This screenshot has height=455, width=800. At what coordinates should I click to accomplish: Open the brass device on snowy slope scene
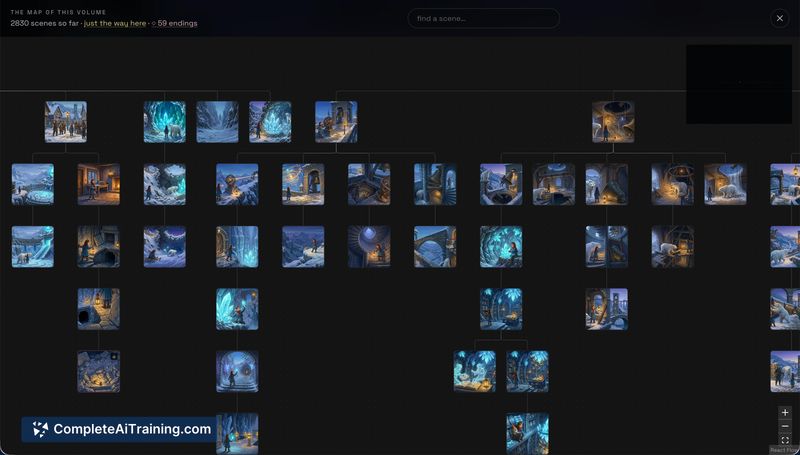237,184
